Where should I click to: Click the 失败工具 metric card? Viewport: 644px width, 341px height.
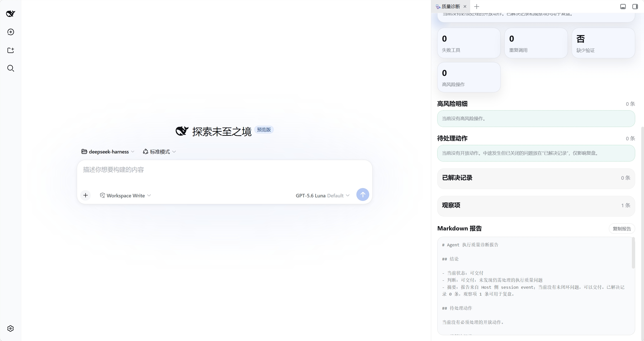469,43
